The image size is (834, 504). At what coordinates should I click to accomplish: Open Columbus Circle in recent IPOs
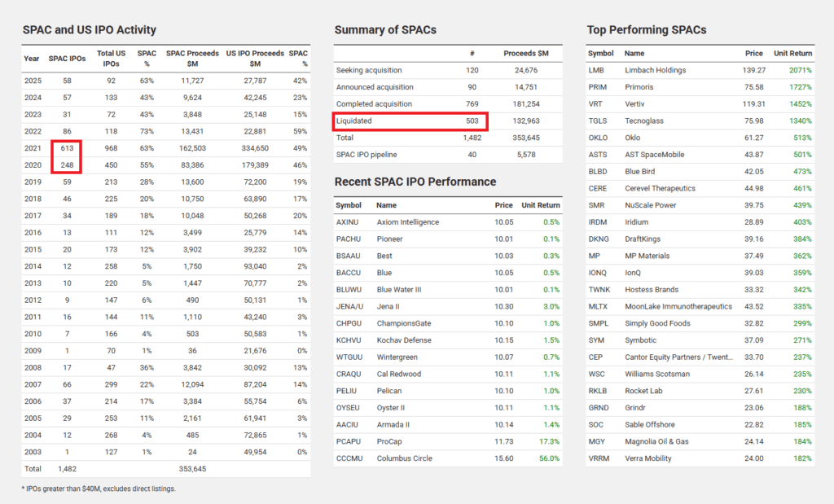[x=404, y=459]
